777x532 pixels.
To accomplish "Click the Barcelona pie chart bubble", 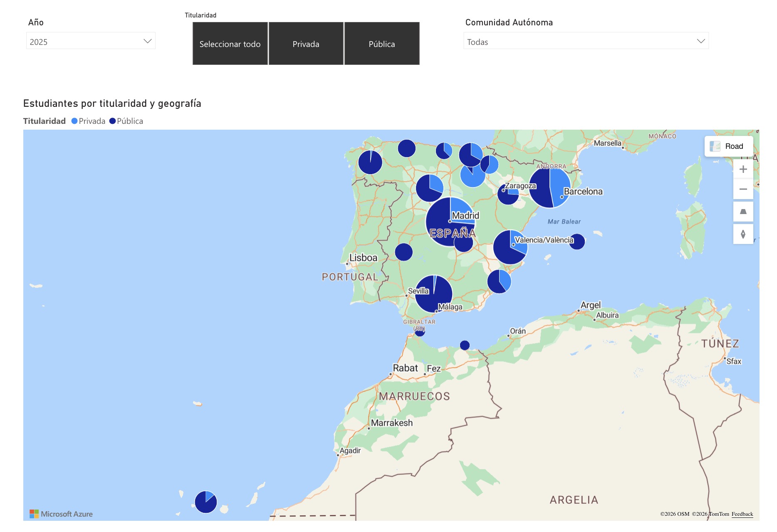I will pyautogui.click(x=549, y=187).
